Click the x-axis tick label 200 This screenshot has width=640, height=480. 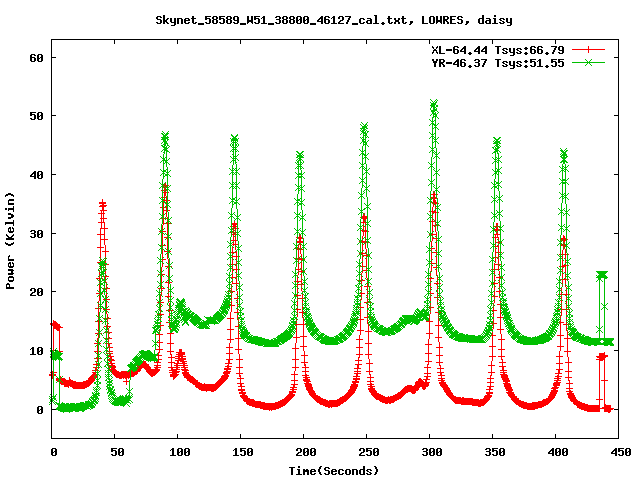[306, 452]
